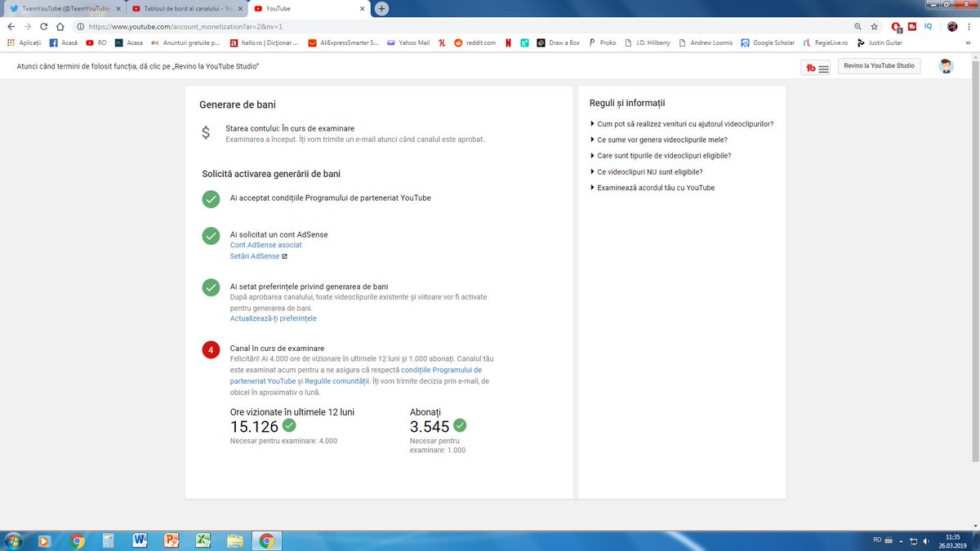Open the reddit.com bookmark

point(474,42)
